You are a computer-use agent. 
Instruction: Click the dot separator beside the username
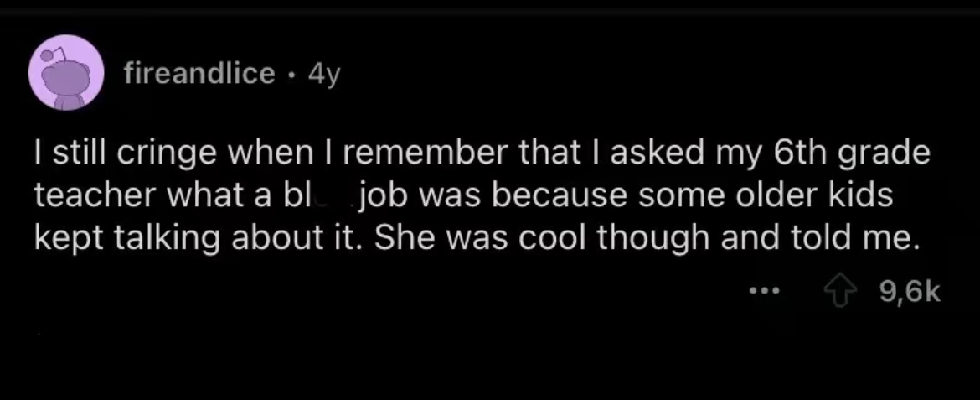[290, 75]
